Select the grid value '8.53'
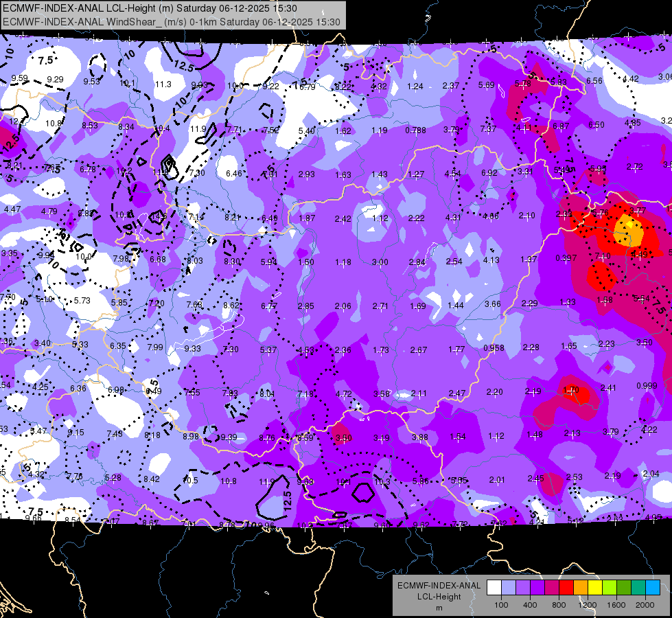The image size is (672, 618). (90, 125)
